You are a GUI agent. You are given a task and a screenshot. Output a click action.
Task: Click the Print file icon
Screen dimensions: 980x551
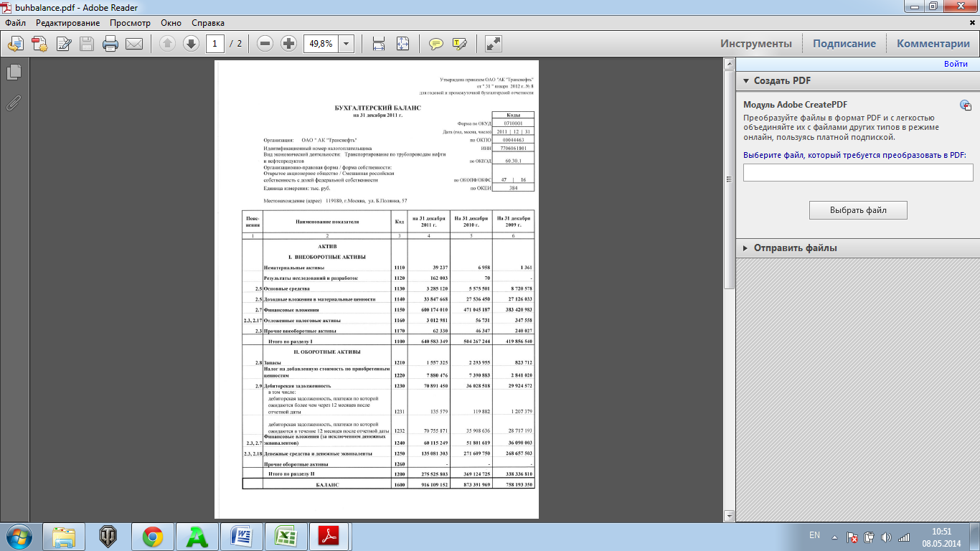point(110,44)
